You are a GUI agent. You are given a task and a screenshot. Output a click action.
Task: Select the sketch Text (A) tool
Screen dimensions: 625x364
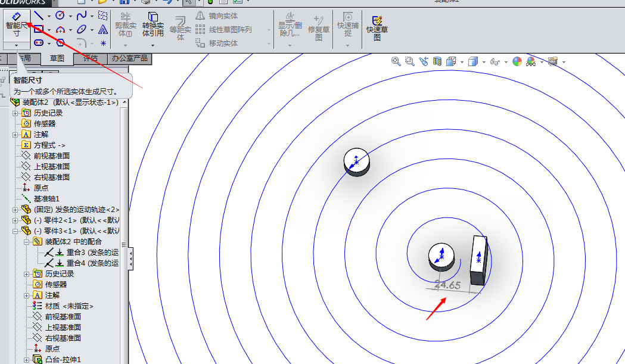click(x=103, y=29)
